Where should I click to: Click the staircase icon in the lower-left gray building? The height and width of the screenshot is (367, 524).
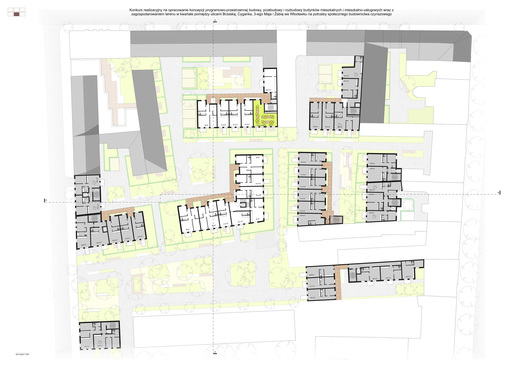pyautogui.click(x=95, y=195)
